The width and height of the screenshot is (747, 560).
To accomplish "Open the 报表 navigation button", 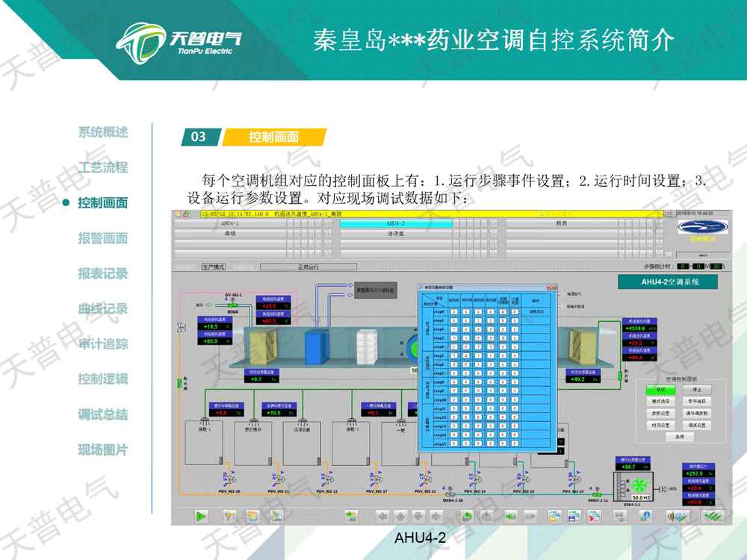I will (x=562, y=223).
